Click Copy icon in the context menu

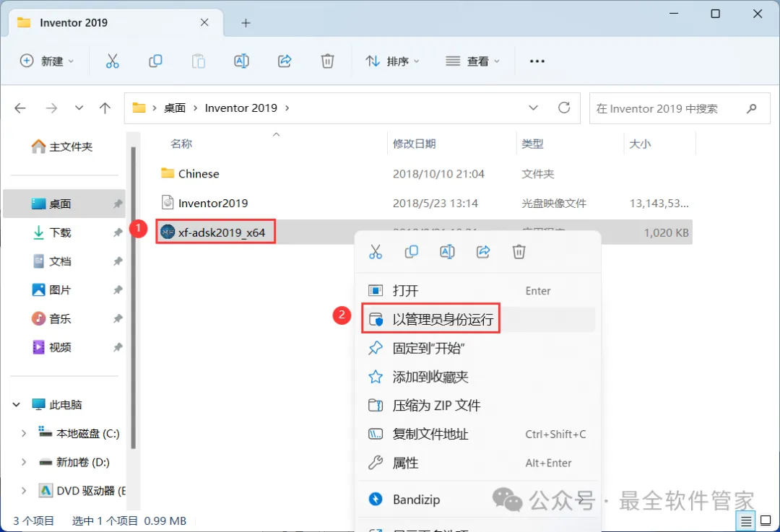coord(412,252)
